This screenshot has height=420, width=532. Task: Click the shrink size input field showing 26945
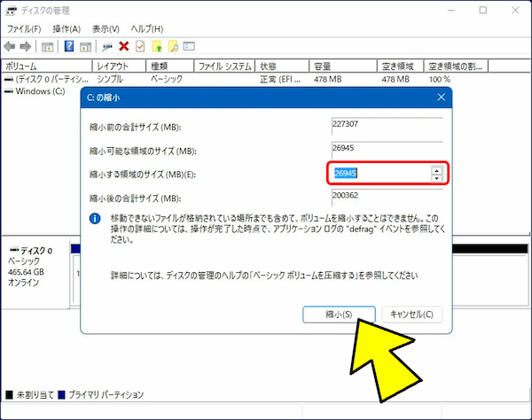click(x=381, y=173)
